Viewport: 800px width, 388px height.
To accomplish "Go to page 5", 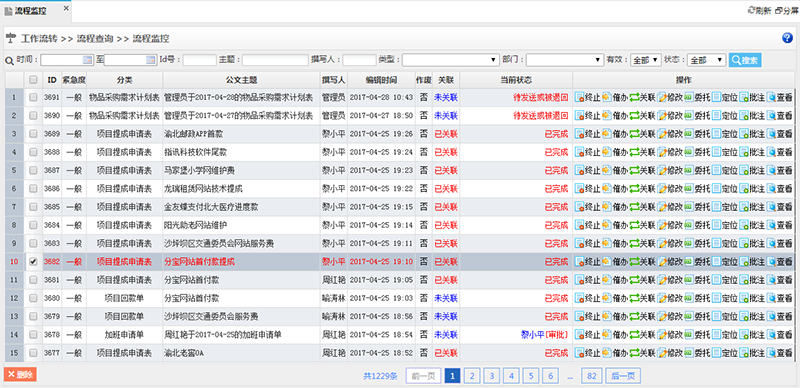I will 531,376.
